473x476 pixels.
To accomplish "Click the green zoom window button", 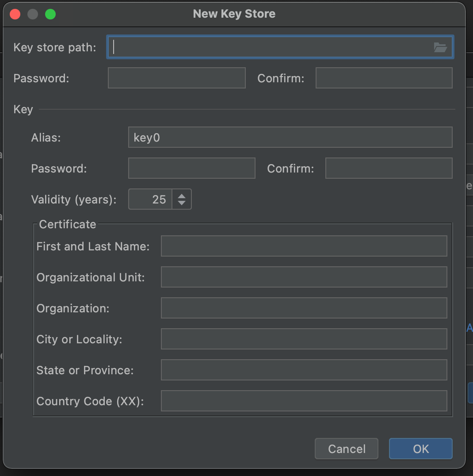I will click(50, 14).
